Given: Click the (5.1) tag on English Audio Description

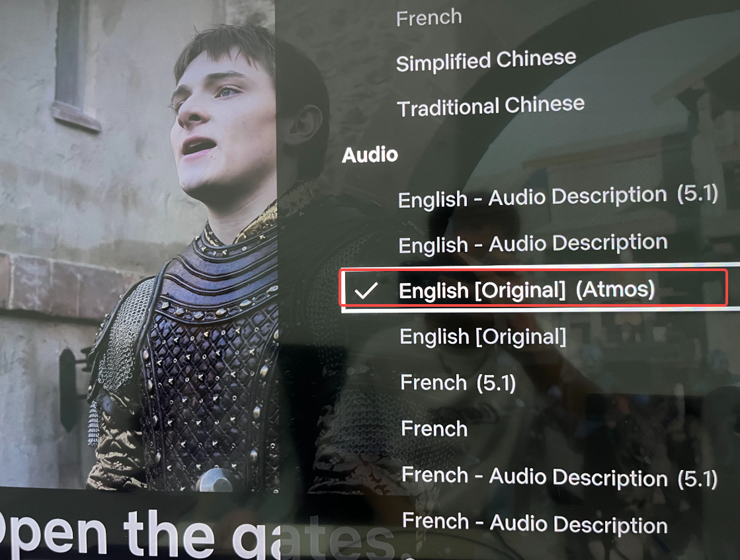Looking at the screenshot, I should tap(698, 194).
